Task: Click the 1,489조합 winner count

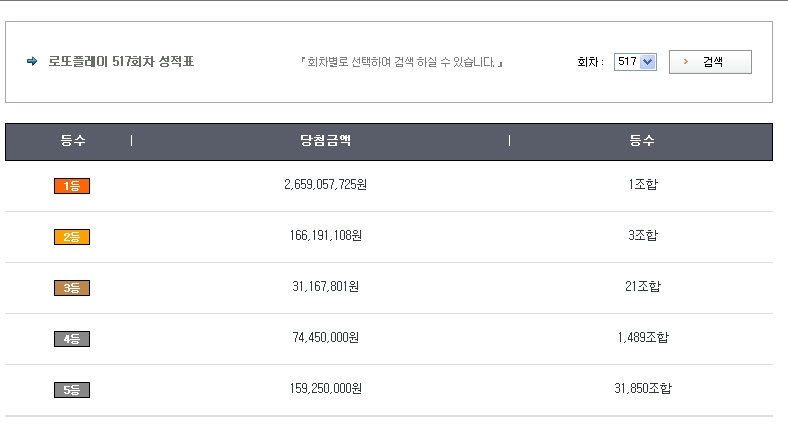Action: coord(643,338)
